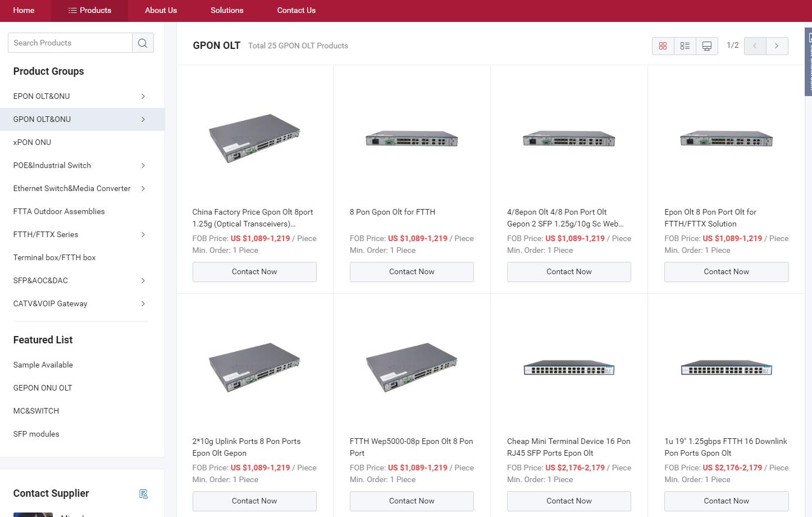Open Epon Olt 8 Pon Port product image

click(727, 138)
